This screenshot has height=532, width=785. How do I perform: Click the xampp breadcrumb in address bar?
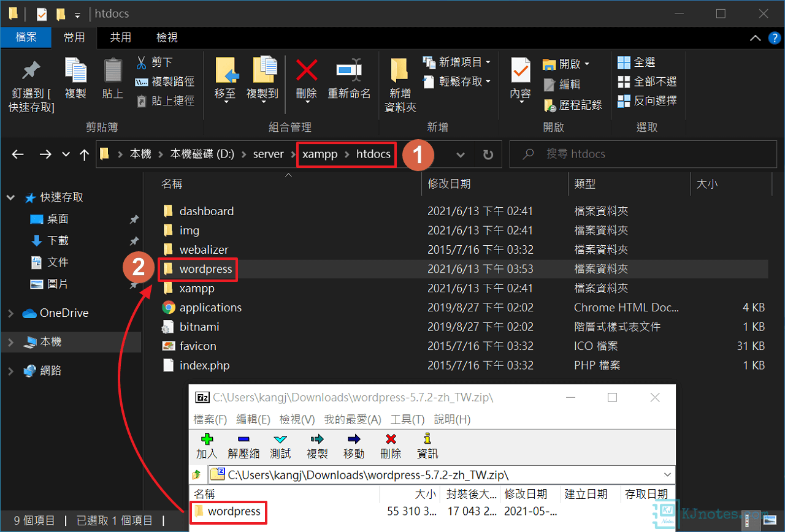point(320,154)
